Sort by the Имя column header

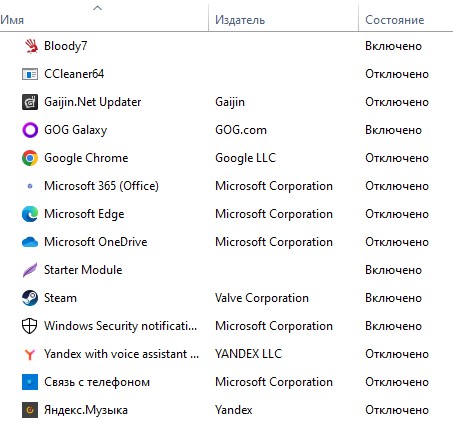point(12,20)
